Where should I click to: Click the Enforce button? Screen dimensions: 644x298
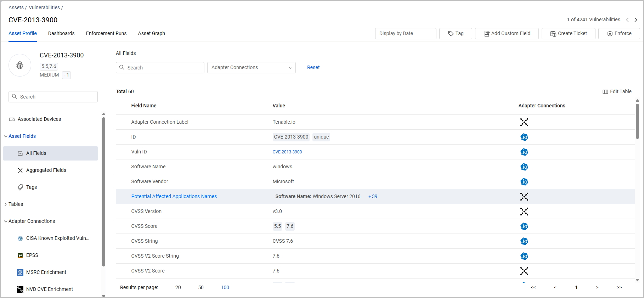619,34
